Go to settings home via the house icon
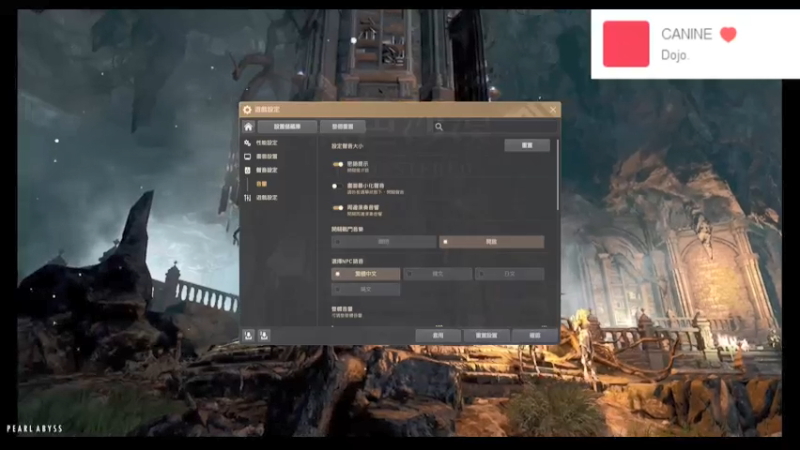The image size is (800, 450). (248, 127)
